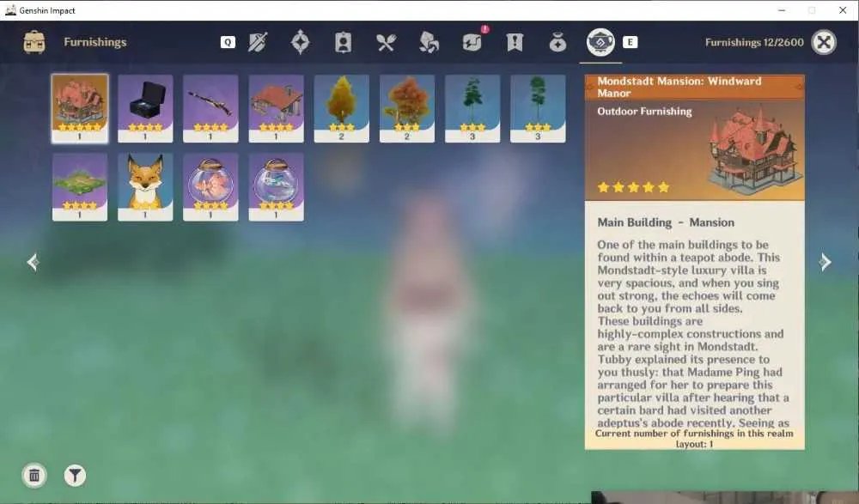Click the 'Current number of furnishings' note
The width and height of the screenshot is (859, 504).
coord(694,438)
